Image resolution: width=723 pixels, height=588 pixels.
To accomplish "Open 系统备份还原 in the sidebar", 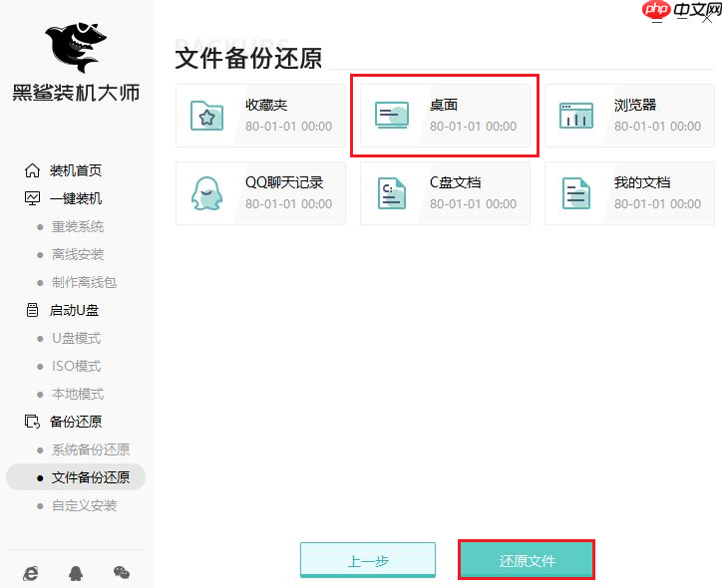I will point(91,449).
